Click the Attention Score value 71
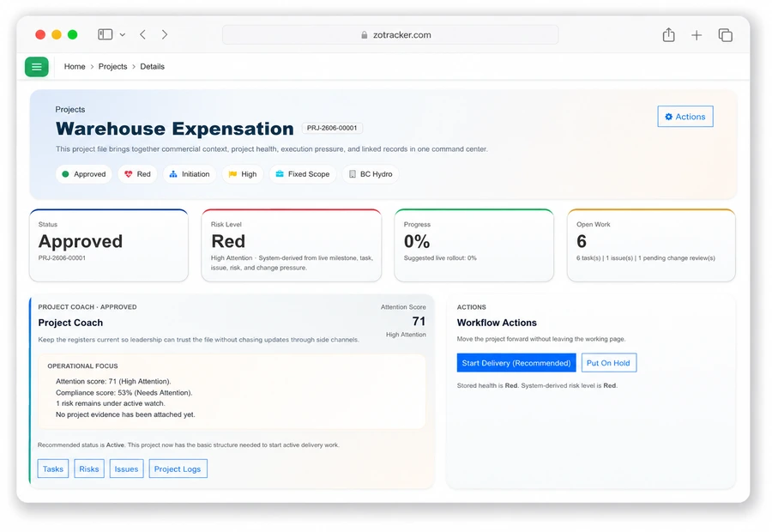Image resolution: width=772 pixels, height=532 pixels. point(419,321)
